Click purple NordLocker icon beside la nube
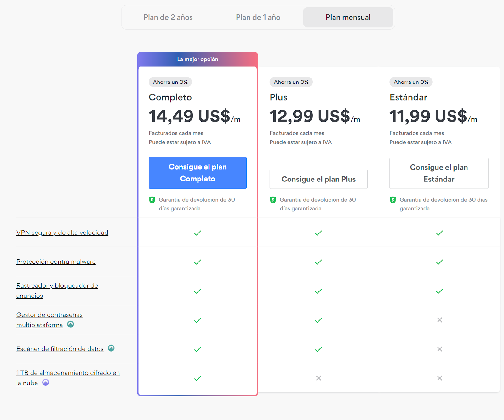The height and width of the screenshot is (420, 504). (46, 383)
